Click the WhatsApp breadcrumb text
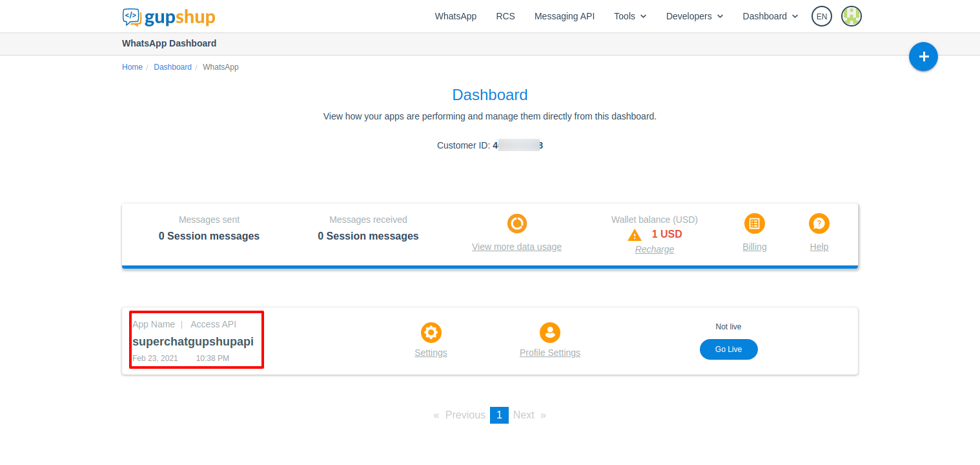Image resolution: width=980 pixels, height=465 pixels. click(221, 67)
